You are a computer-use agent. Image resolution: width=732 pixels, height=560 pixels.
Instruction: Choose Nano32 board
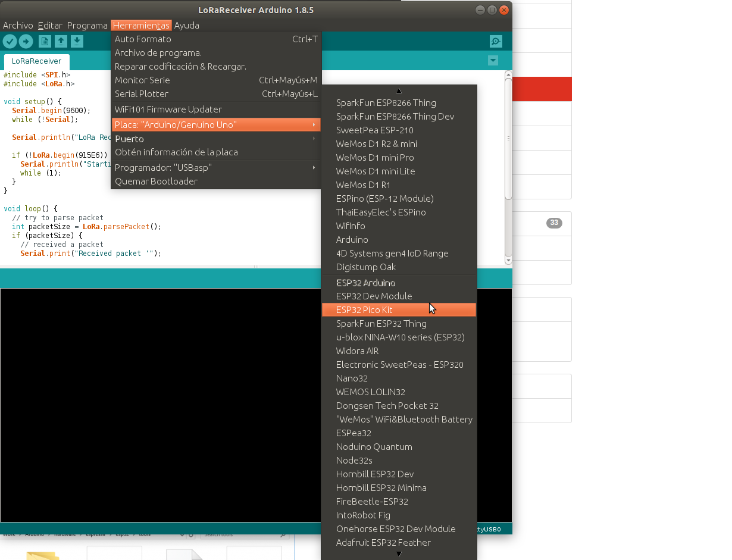[399, 378]
